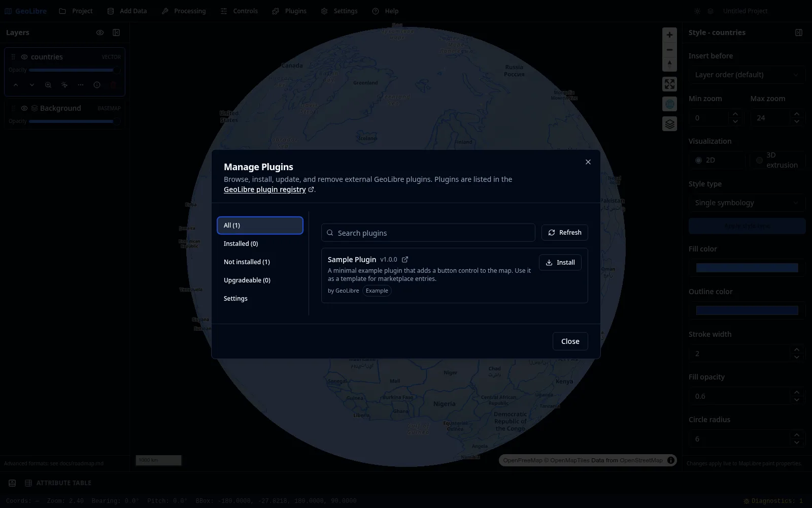Open the Style type dropdown
The height and width of the screenshot is (508, 812).
[x=747, y=203]
